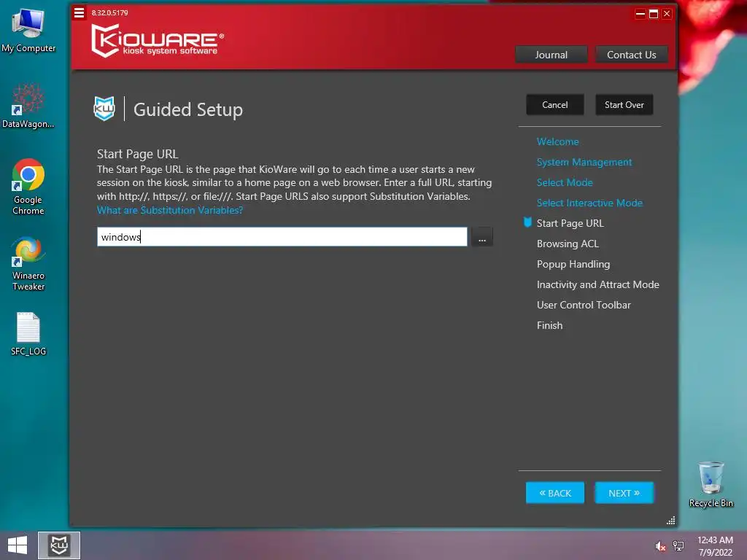This screenshot has width=747, height=560.
Task: Click the KioWare logo in header
Action: 158,41
